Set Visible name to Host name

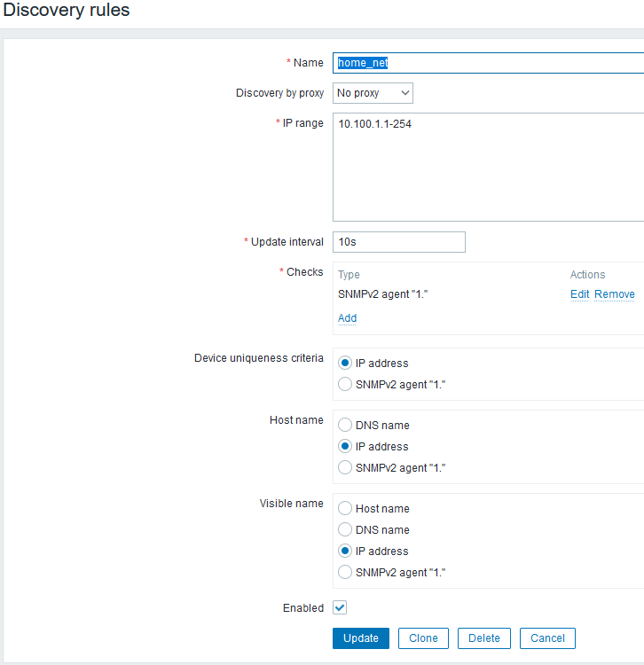345,509
